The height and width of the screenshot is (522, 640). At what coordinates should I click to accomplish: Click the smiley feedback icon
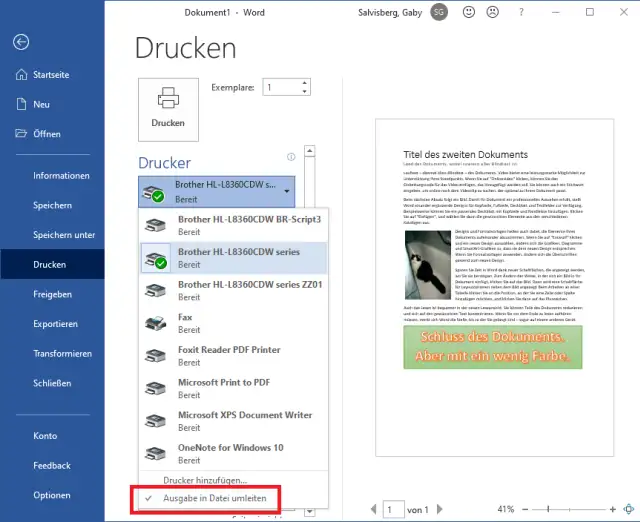(x=470, y=12)
